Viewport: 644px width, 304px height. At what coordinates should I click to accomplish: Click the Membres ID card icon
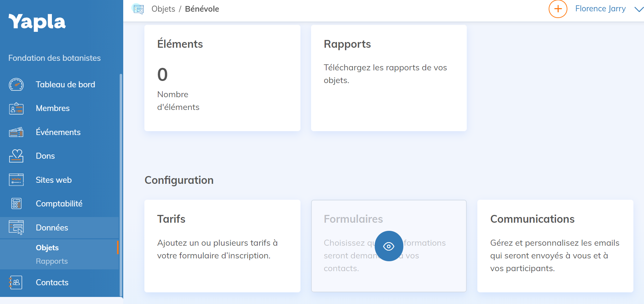[16, 109]
